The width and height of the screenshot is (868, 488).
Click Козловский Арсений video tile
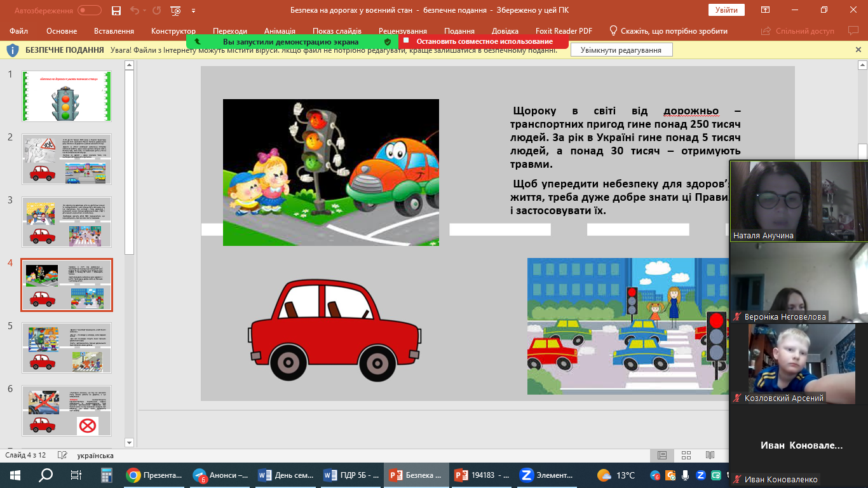pyautogui.click(x=799, y=363)
